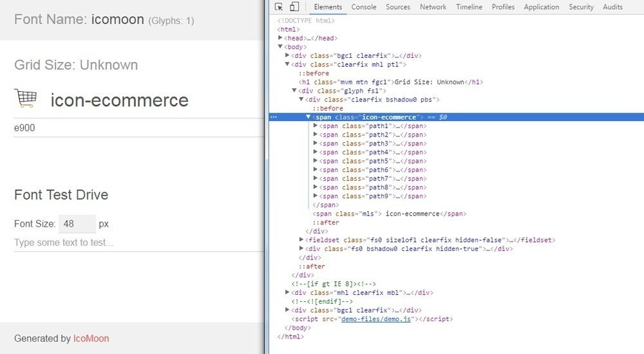Image resolution: width=644 pixels, height=354 pixels.
Task: Switch to the Network tab
Action: 433,7
